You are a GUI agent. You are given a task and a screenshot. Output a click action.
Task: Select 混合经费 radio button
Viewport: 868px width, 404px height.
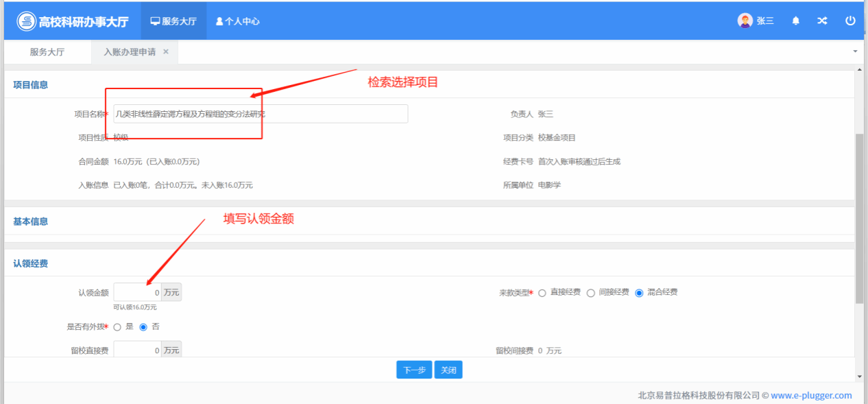[x=639, y=293]
